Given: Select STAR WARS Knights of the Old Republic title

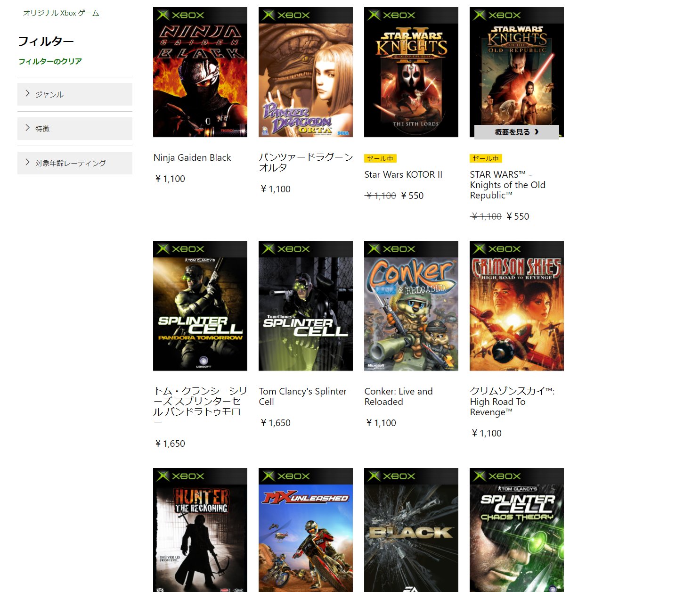Looking at the screenshot, I should point(508,185).
